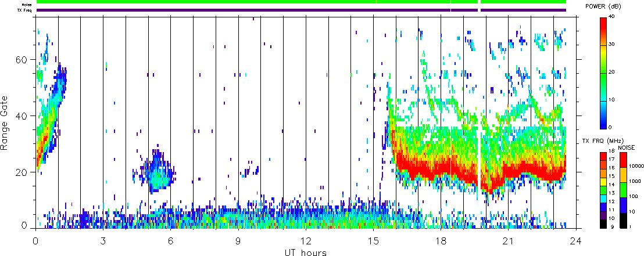Click the small 'Noise' label beside green bar

(x=27, y=5)
